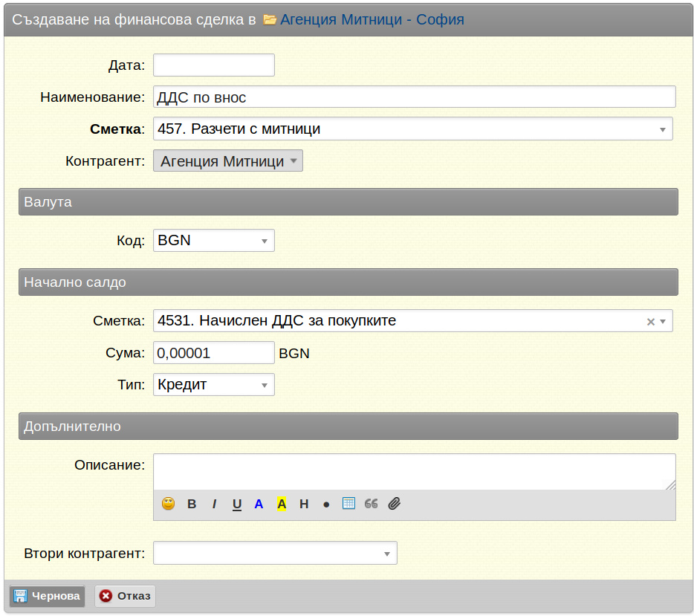The height and width of the screenshot is (616, 694).
Task: Edit Сума field 0,00001
Action: click(x=214, y=353)
